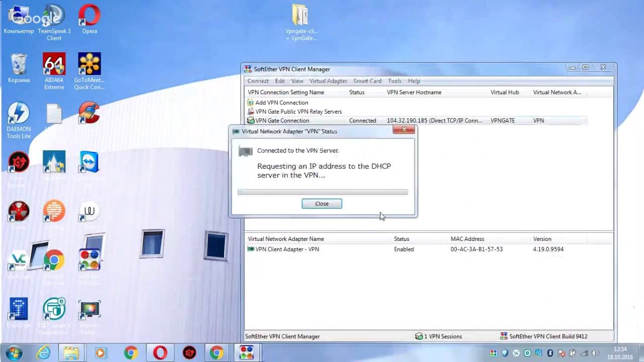The height and width of the screenshot is (362, 644).
Task: Select the VPN Gate Connection row icon
Action: point(251,121)
